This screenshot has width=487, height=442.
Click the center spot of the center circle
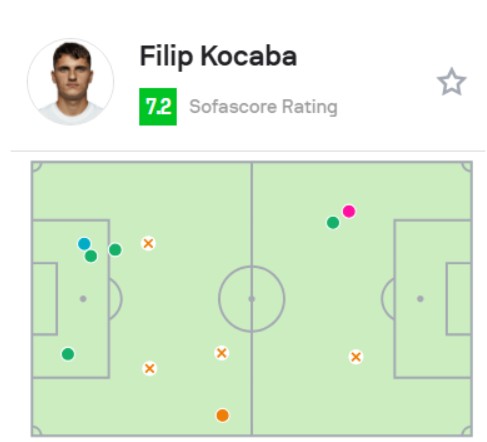pos(252,299)
